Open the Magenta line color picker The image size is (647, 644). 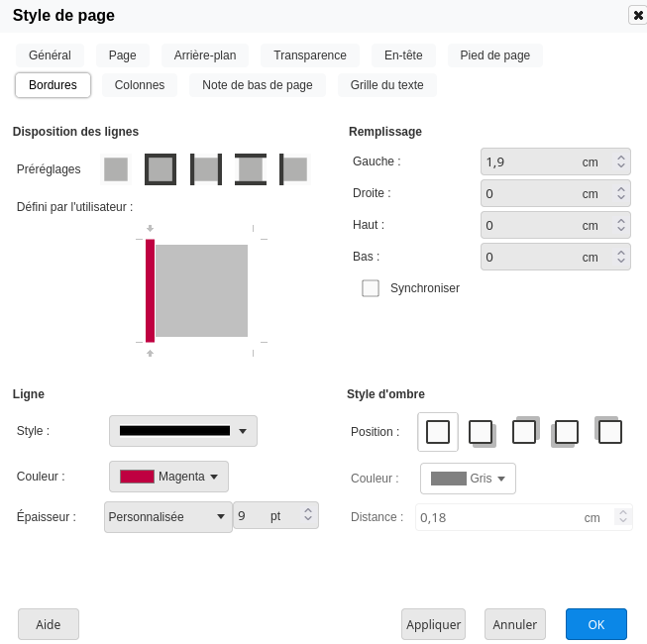168,477
